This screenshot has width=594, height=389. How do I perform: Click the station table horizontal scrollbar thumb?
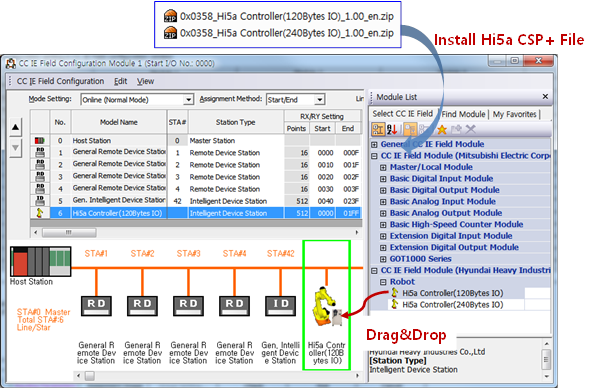(69, 232)
